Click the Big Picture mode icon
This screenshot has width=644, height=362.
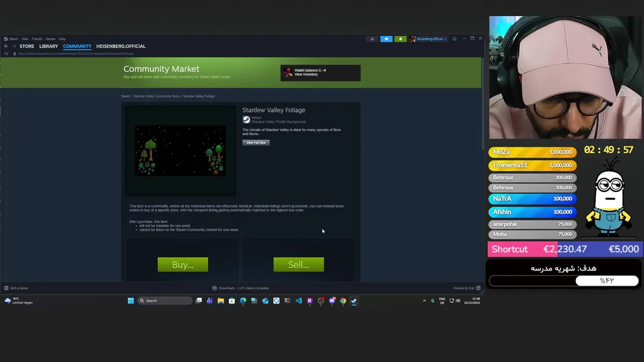point(454,39)
